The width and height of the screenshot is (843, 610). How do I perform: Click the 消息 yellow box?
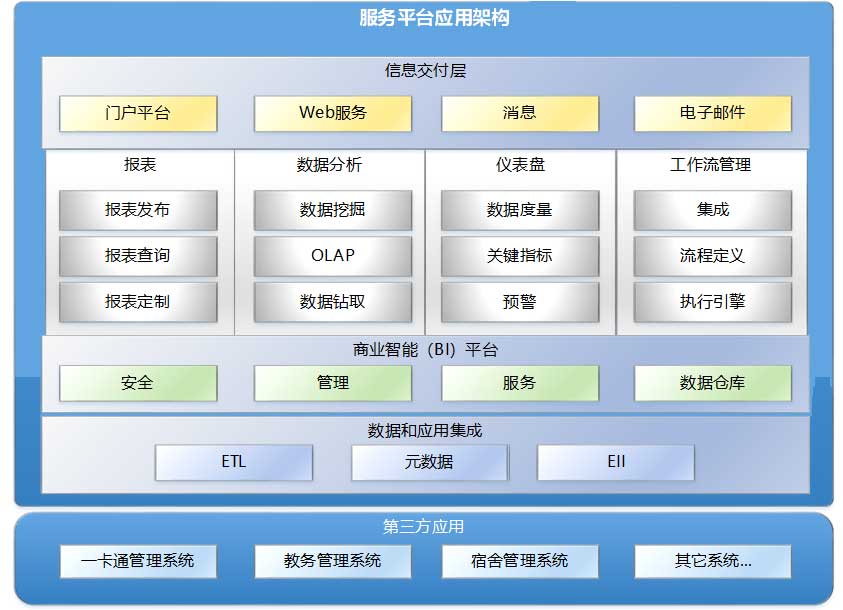520,113
